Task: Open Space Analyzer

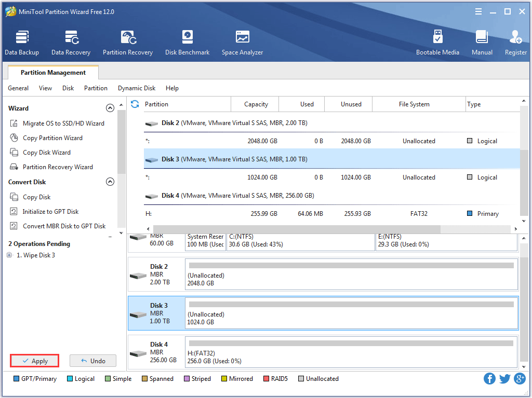Action: [x=242, y=43]
